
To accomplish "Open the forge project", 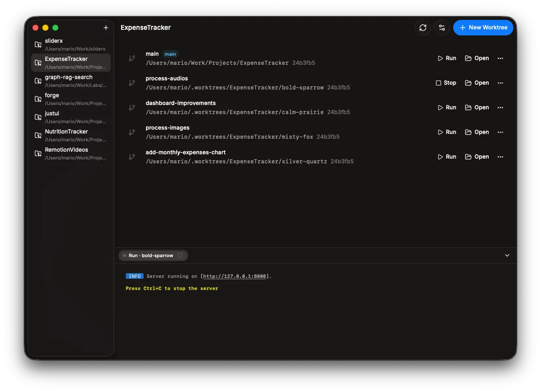I will [71, 99].
